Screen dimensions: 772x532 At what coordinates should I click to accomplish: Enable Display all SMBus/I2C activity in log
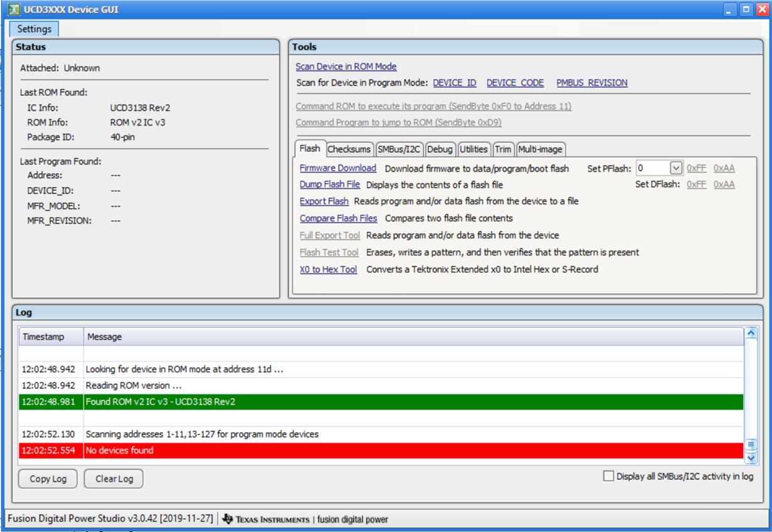(608, 476)
